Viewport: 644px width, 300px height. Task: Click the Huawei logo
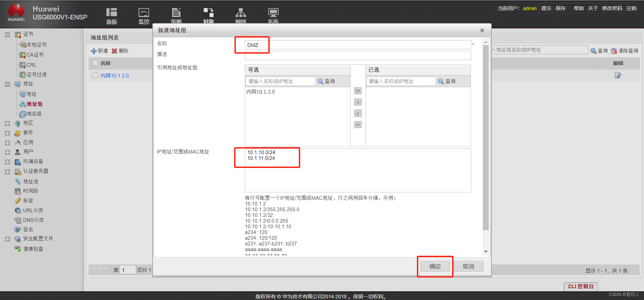16,13
